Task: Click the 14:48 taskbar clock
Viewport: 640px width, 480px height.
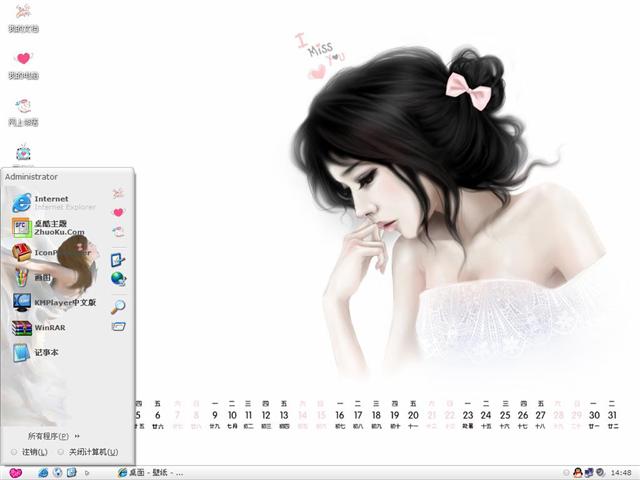Action: tap(621, 473)
